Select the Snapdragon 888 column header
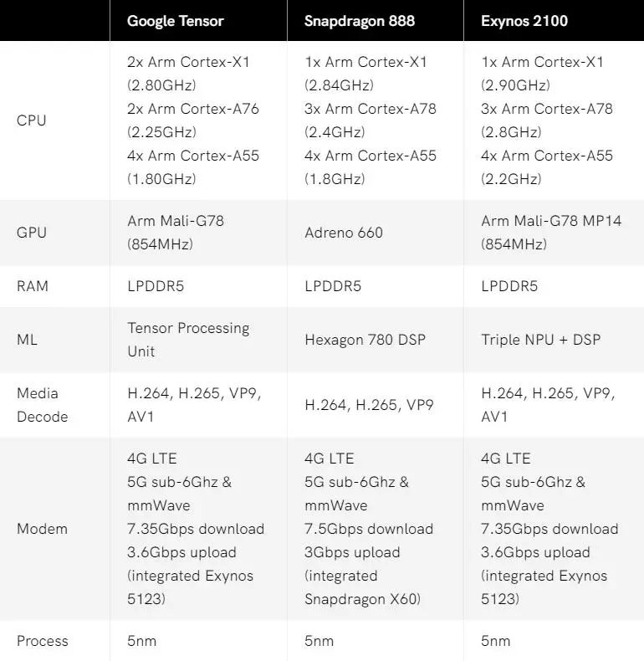 [360, 21]
